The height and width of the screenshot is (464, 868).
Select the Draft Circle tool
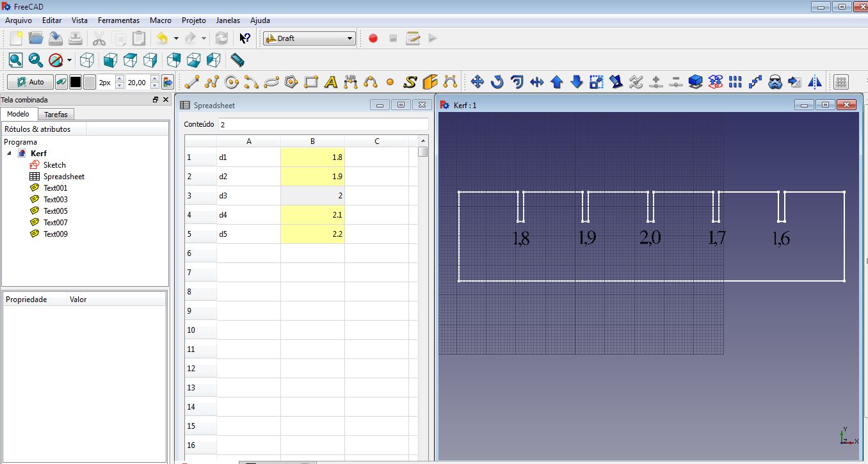pyautogui.click(x=232, y=82)
